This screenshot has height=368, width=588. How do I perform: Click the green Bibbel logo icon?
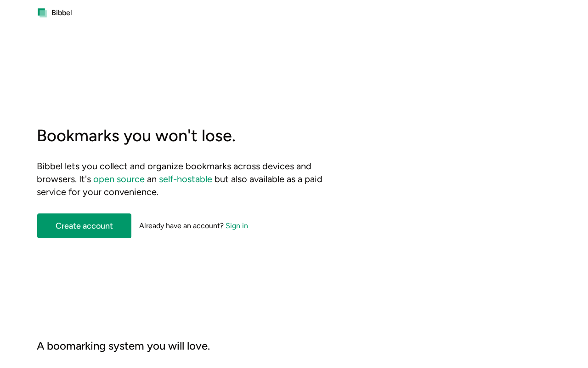click(42, 13)
